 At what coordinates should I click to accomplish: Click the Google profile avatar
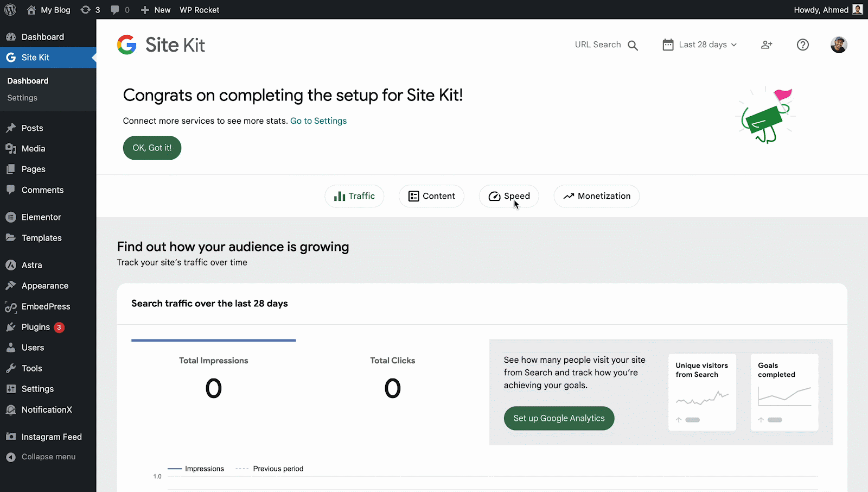click(x=839, y=45)
